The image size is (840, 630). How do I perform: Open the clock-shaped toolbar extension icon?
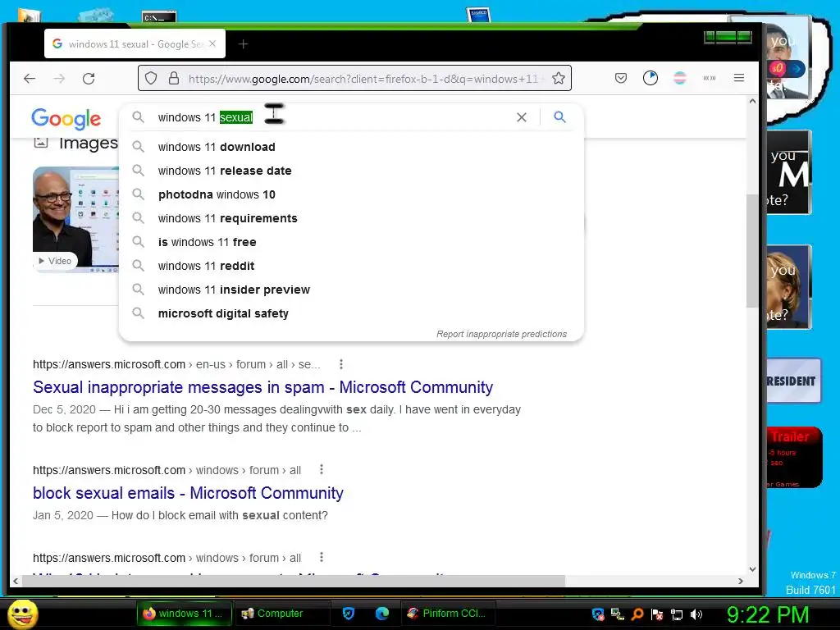tap(651, 78)
